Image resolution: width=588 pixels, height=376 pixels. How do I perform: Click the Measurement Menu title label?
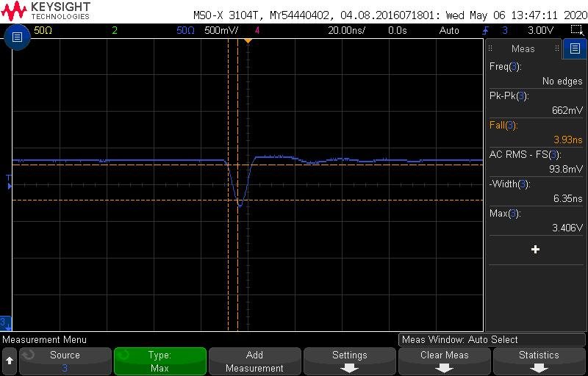click(44, 340)
